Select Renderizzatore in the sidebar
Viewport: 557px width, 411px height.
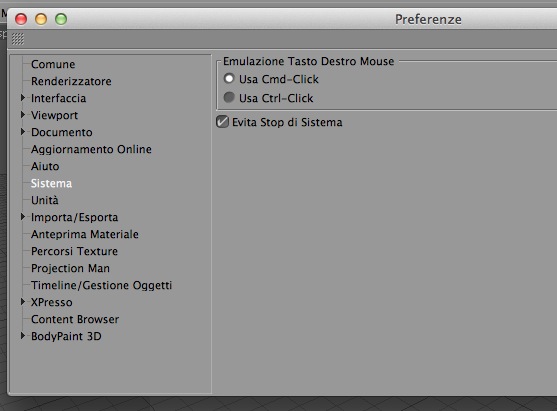tap(71, 81)
